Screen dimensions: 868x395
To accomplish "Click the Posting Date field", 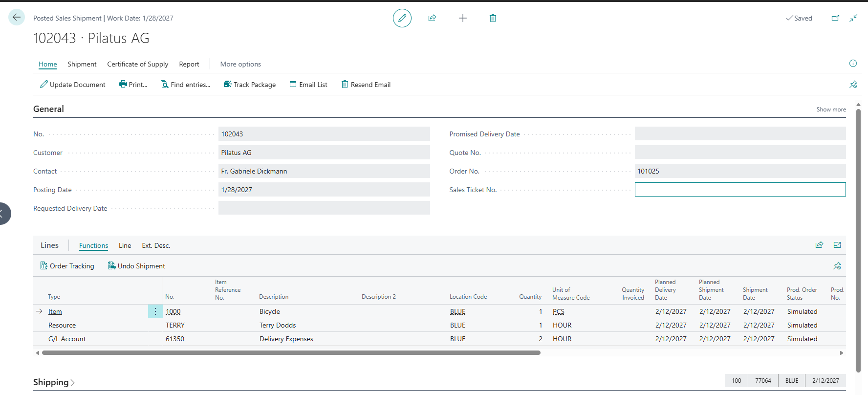I will (x=324, y=190).
